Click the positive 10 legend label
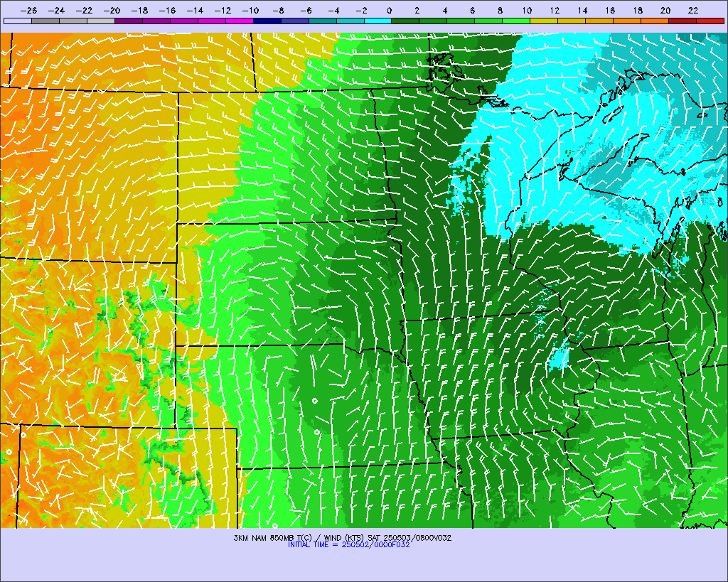 click(527, 10)
